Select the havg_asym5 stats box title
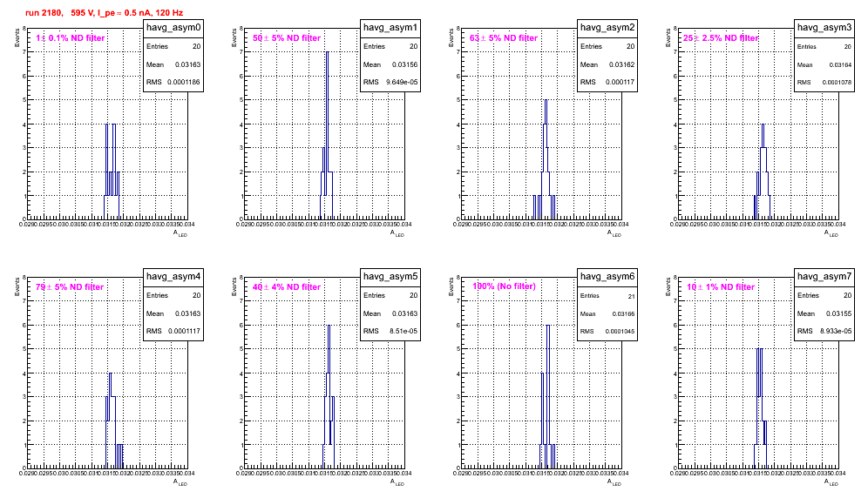The width and height of the screenshot is (868, 498). 390,277
